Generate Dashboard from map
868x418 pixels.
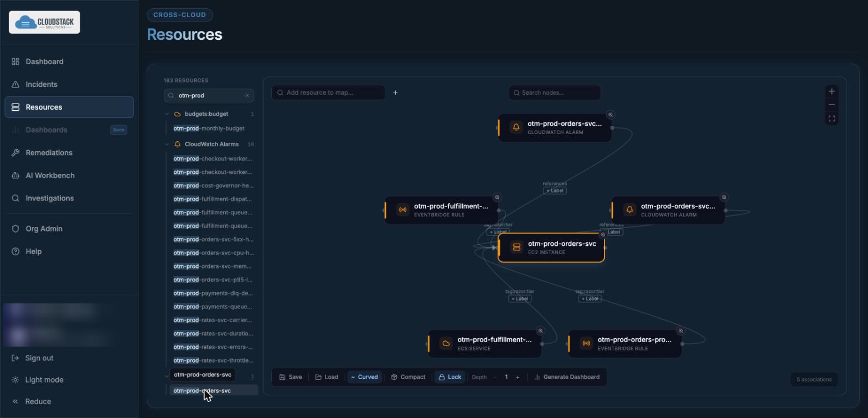coord(566,377)
